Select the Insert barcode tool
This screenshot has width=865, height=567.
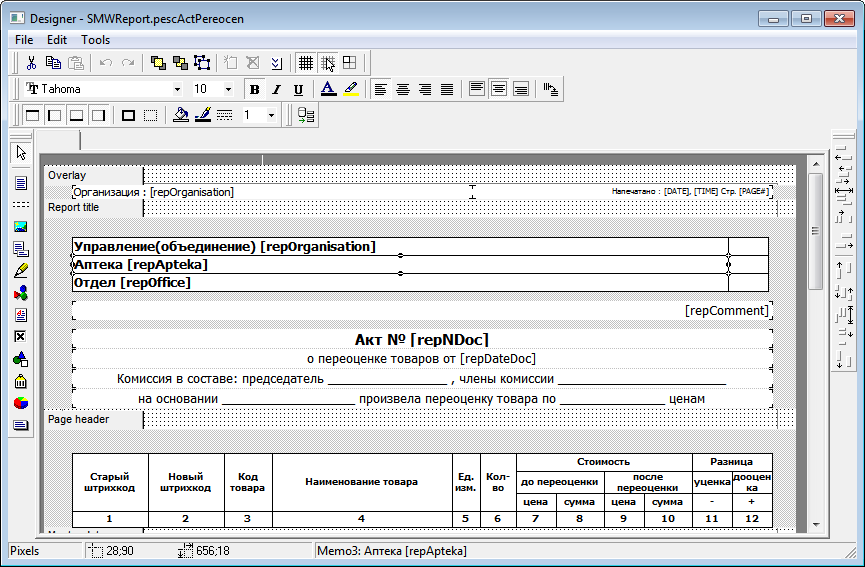pyautogui.click(x=20, y=381)
